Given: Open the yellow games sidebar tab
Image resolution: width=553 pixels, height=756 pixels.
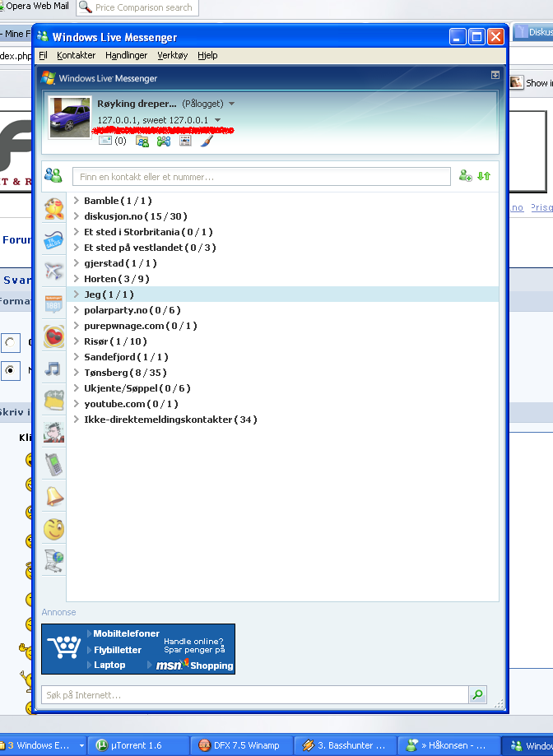Looking at the screenshot, I should [x=54, y=400].
